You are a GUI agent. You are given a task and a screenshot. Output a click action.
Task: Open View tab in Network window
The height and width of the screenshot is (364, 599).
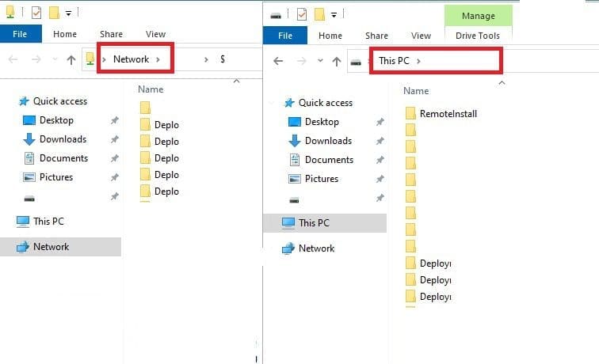155,34
